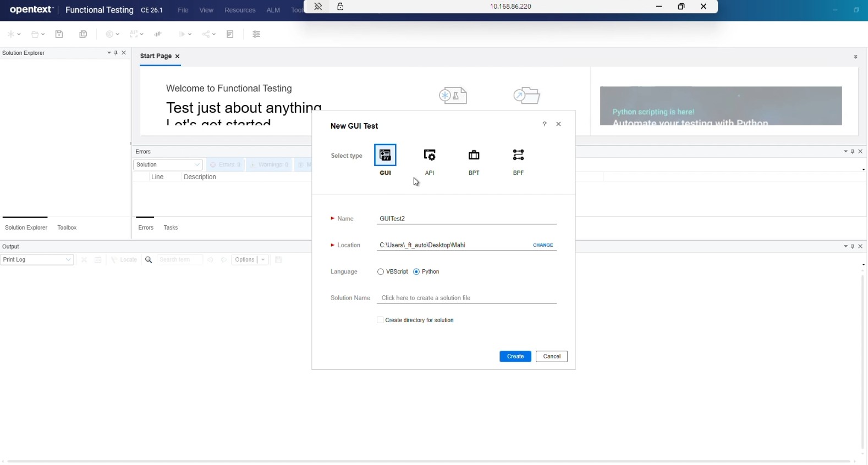Select the GUI test type icon

click(x=385, y=156)
